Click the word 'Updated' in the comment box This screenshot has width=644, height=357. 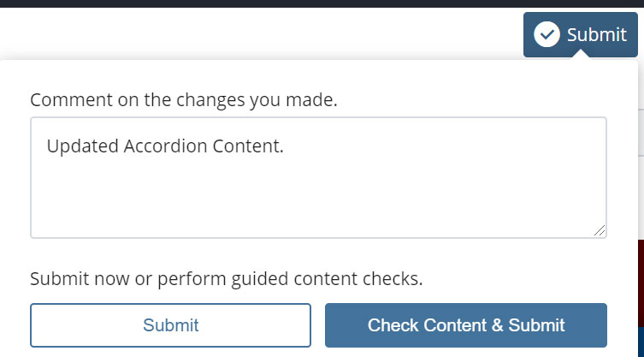83,146
